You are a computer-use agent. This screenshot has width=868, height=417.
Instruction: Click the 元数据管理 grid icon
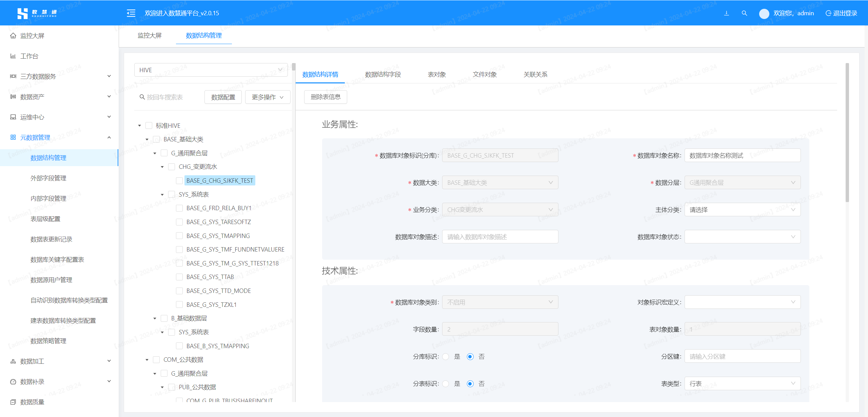point(13,137)
